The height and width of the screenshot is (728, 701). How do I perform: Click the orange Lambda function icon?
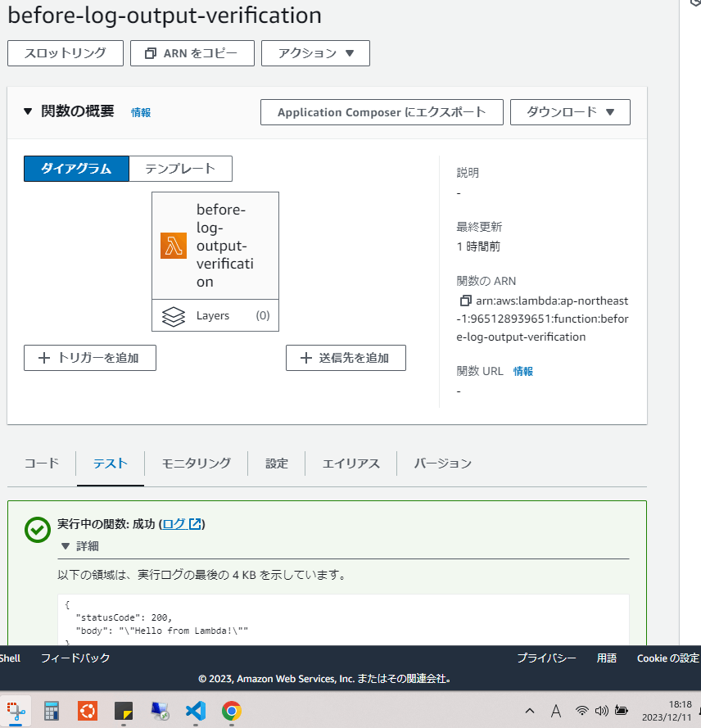tap(174, 246)
